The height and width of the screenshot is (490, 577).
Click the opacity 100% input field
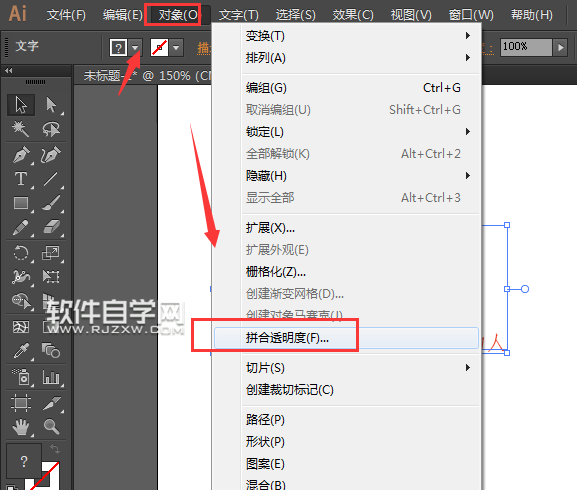click(x=526, y=47)
